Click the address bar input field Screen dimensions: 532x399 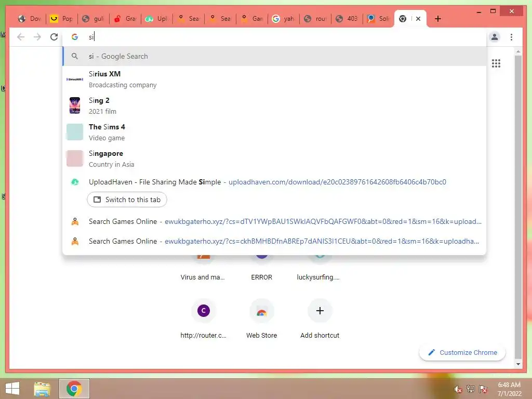point(274,37)
